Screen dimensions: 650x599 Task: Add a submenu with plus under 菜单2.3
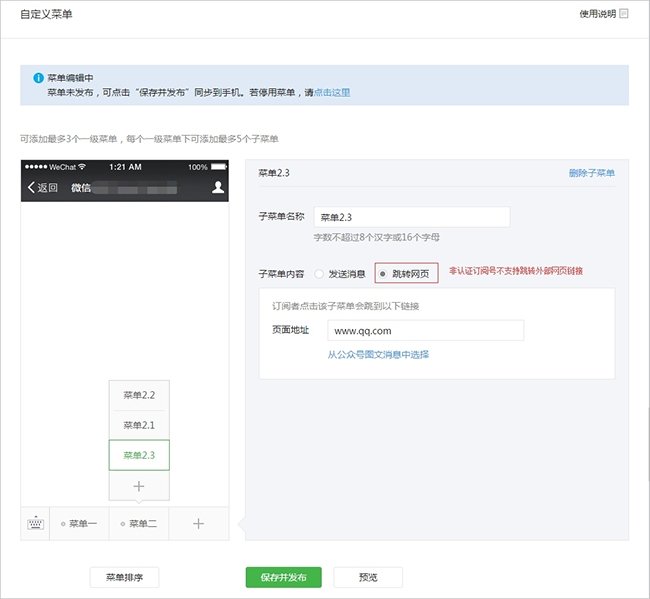(x=139, y=486)
